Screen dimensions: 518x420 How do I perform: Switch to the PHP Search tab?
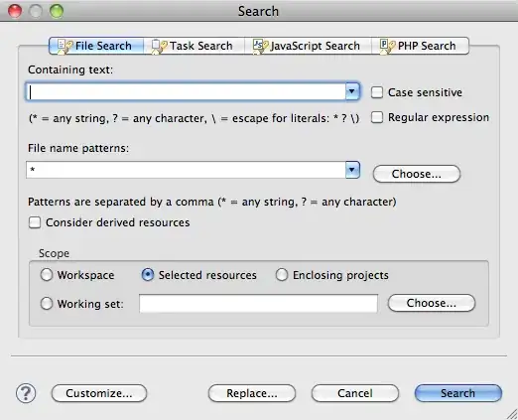[x=420, y=46]
